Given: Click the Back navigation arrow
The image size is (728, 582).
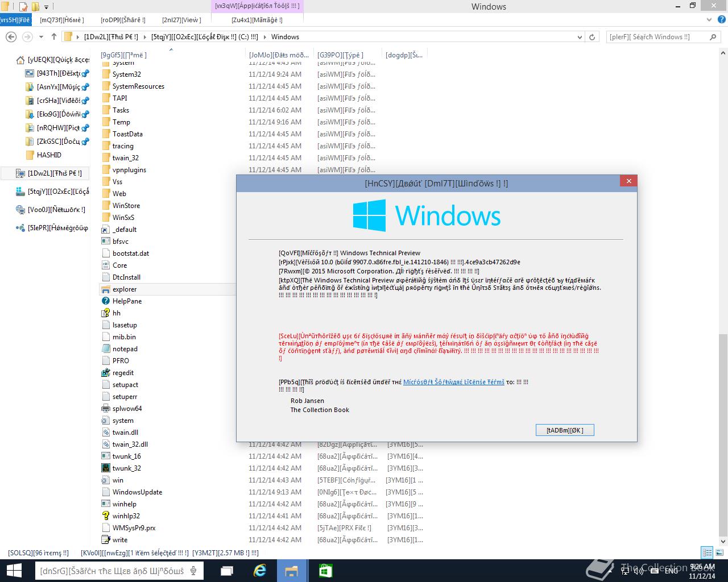Looking at the screenshot, I should pyautogui.click(x=11, y=37).
